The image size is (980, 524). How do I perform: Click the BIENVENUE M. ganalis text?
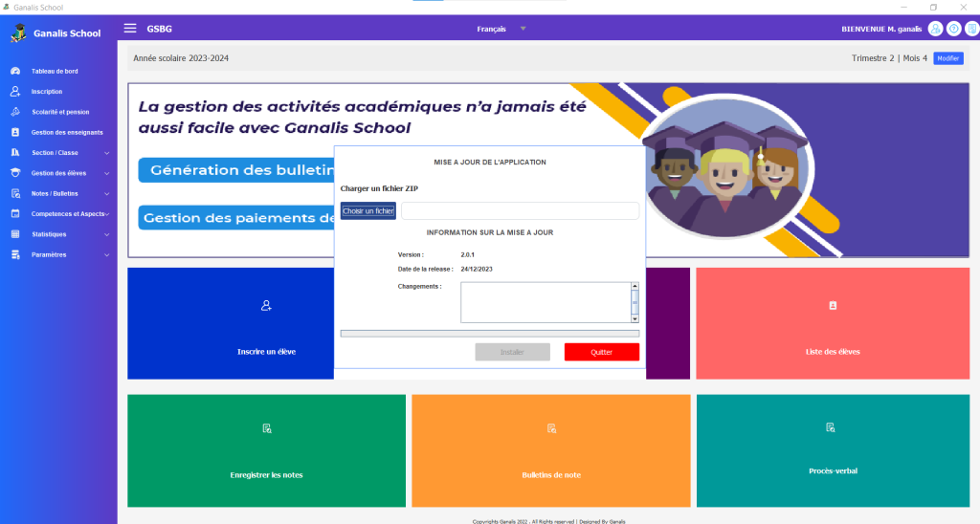pos(881,29)
